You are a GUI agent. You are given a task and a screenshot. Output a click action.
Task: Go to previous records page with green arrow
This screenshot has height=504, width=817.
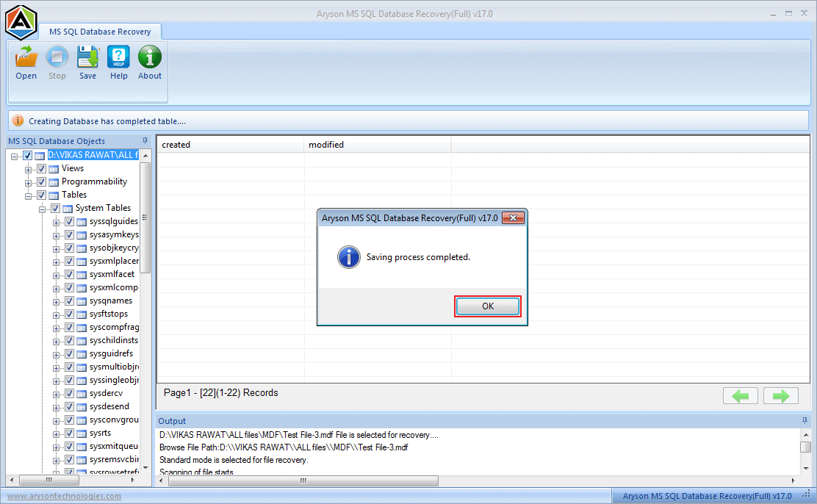click(741, 395)
